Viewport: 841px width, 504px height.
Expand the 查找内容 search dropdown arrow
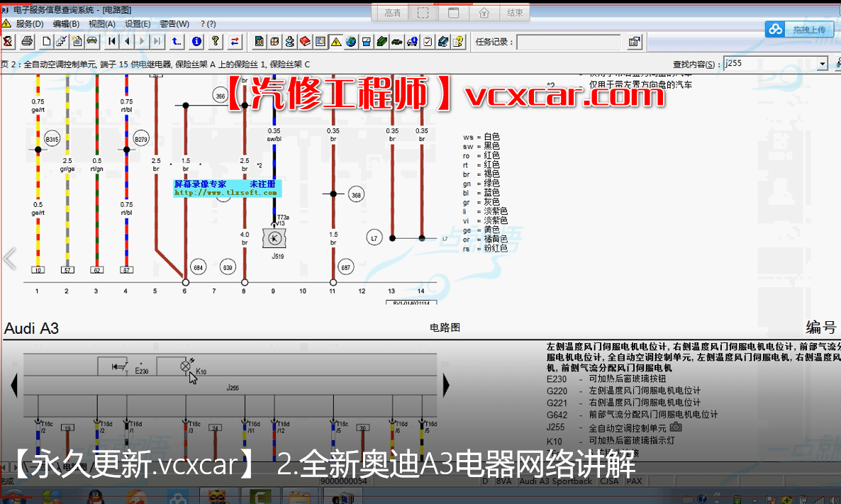coord(823,64)
